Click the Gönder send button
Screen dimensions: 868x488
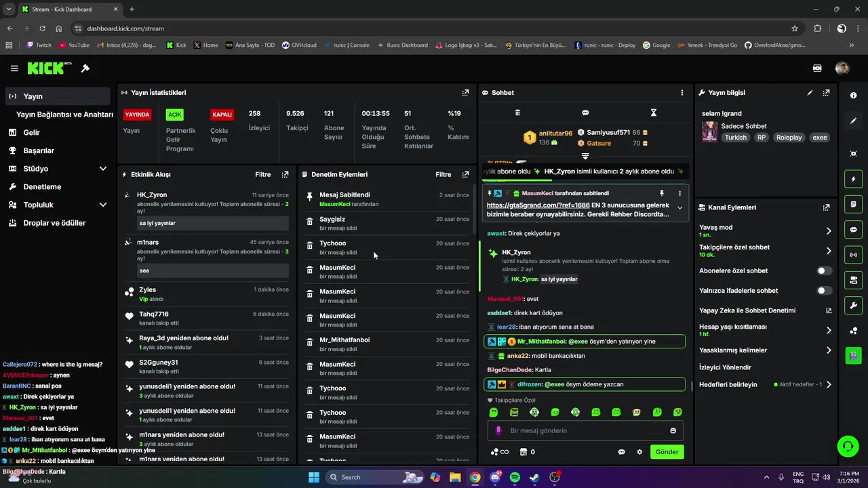[x=667, y=452]
